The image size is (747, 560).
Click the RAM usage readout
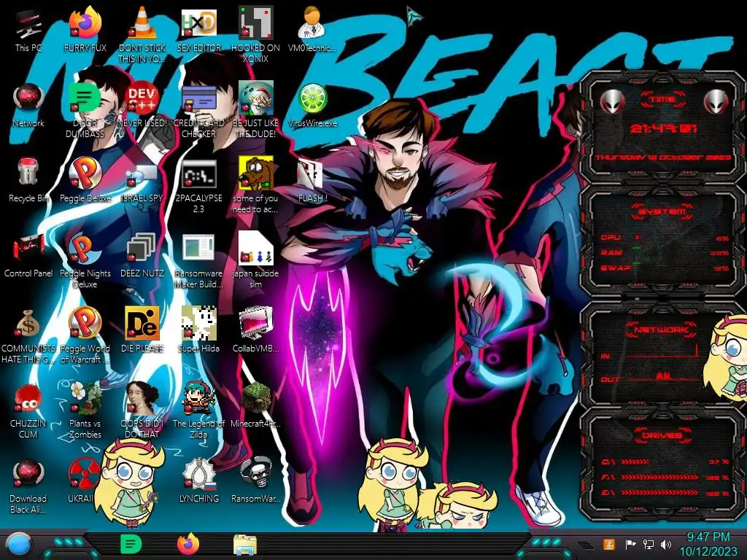[664, 253]
